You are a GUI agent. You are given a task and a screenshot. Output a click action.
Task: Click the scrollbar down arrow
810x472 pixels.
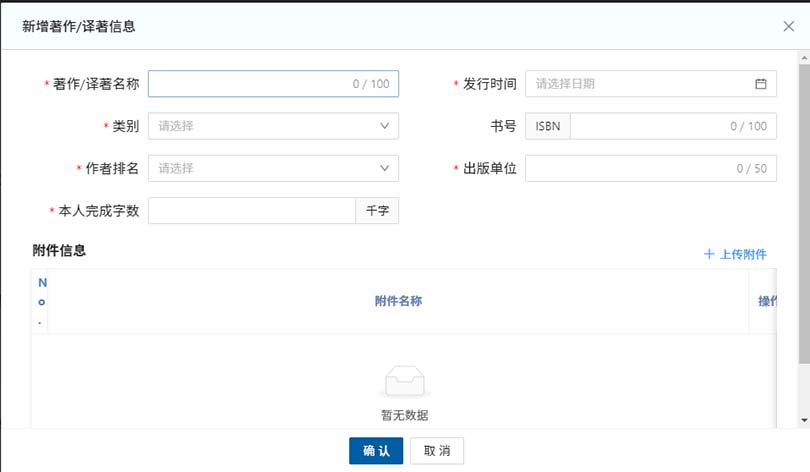click(803, 418)
